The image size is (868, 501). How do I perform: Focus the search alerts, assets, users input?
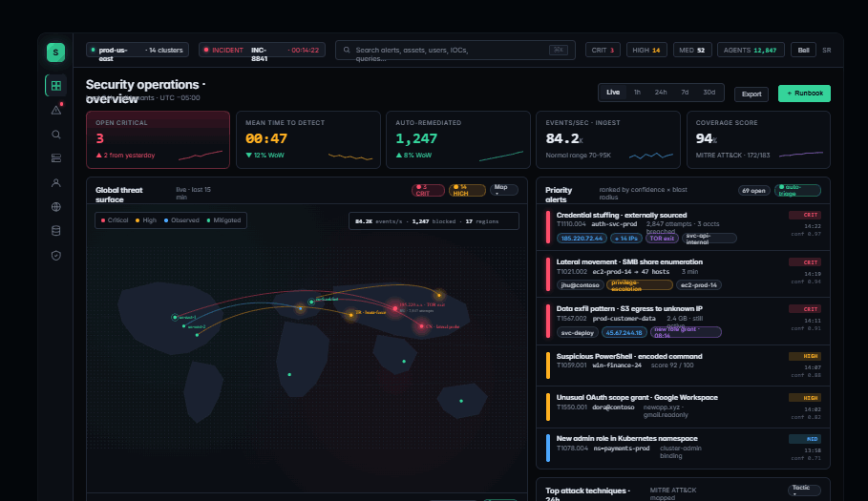click(455, 51)
